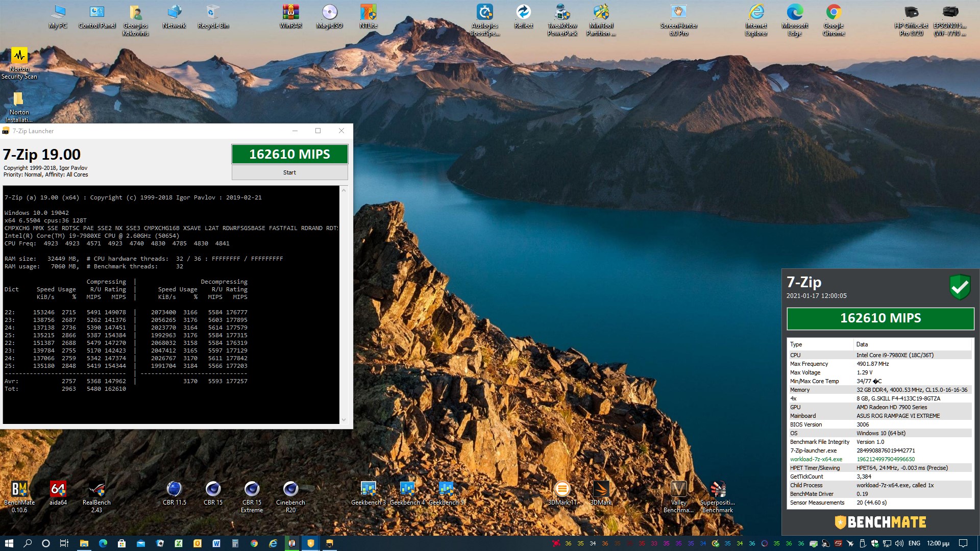
Task: Click the BENCHMATE logo at panel bottom
Action: coord(880,522)
